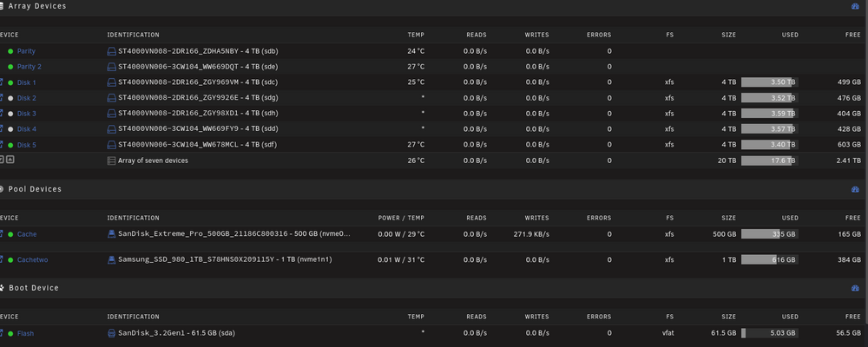Screen dimensions: 868x347
Task: Click Disk 1 usage bar showing 3.50 TB
Action: pos(769,82)
